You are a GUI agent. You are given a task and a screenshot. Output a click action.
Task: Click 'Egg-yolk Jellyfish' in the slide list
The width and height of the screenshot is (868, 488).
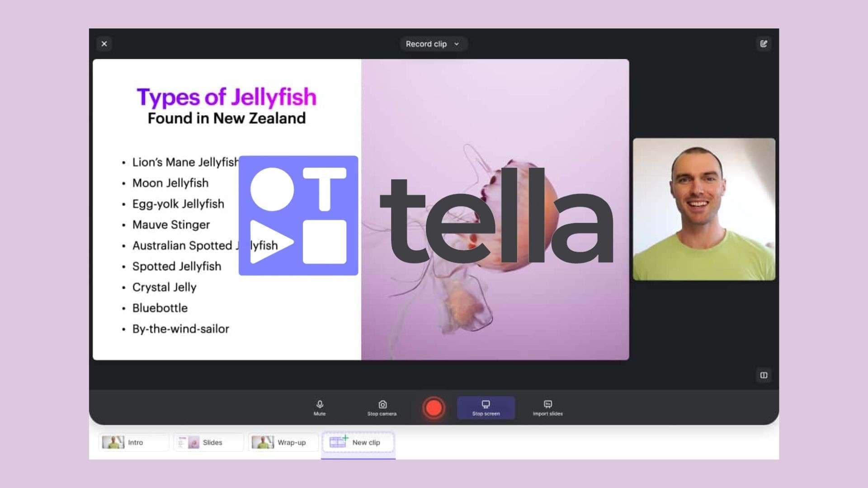[178, 204]
